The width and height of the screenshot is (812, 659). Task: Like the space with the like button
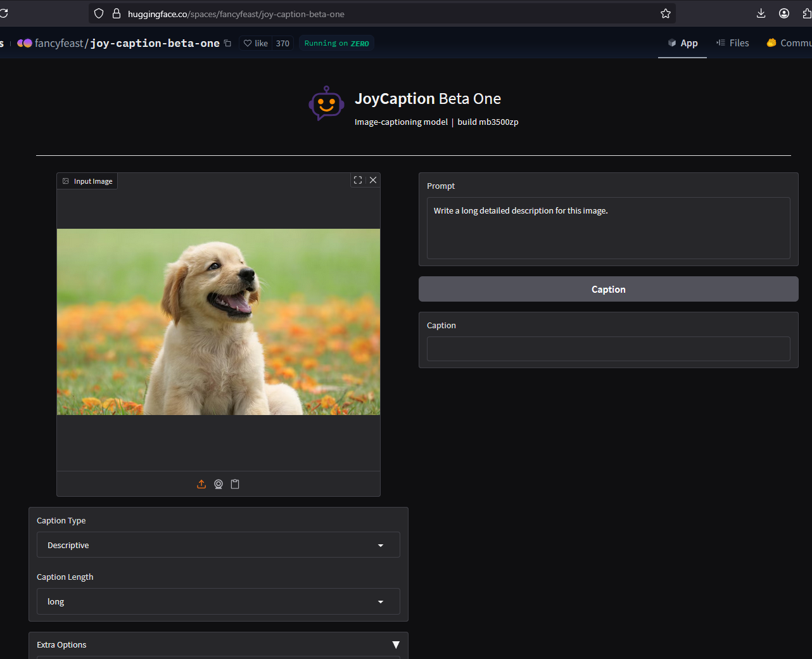click(x=256, y=43)
